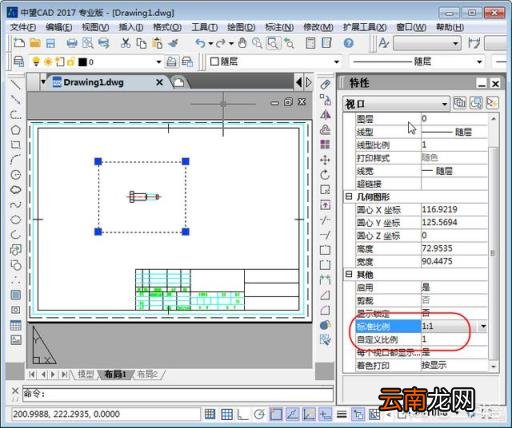Click next layout tab arrow button

(53, 374)
